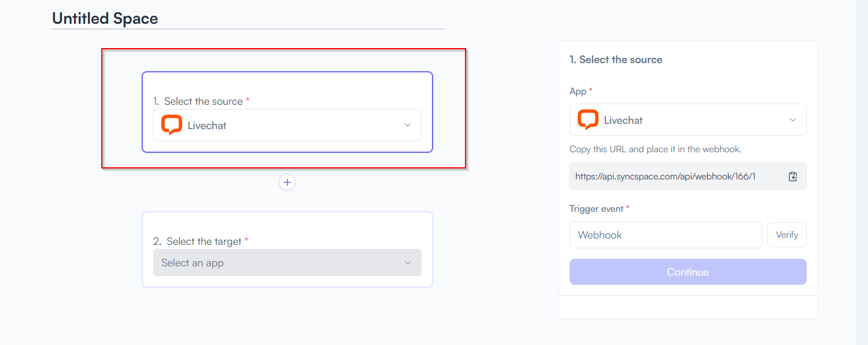The width and height of the screenshot is (868, 345).
Task: Click the '1. Select the source' panel heading
Action: pos(616,60)
